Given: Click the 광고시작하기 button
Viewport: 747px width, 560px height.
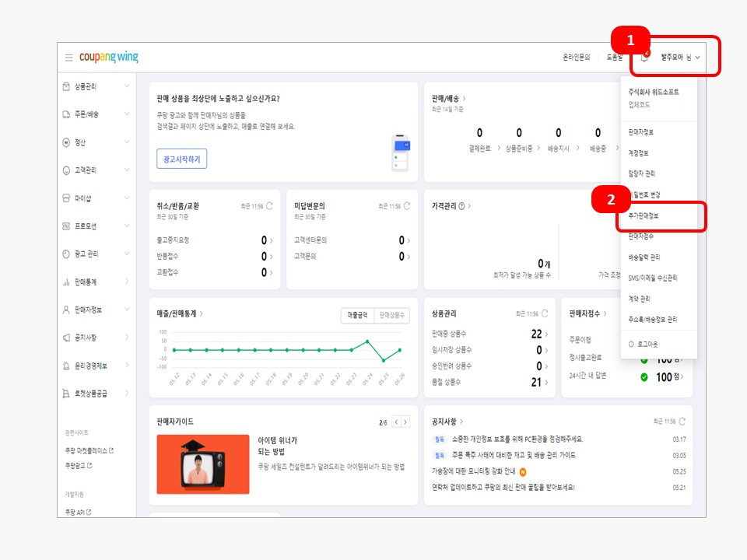Looking at the screenshot, I should 181,159.
